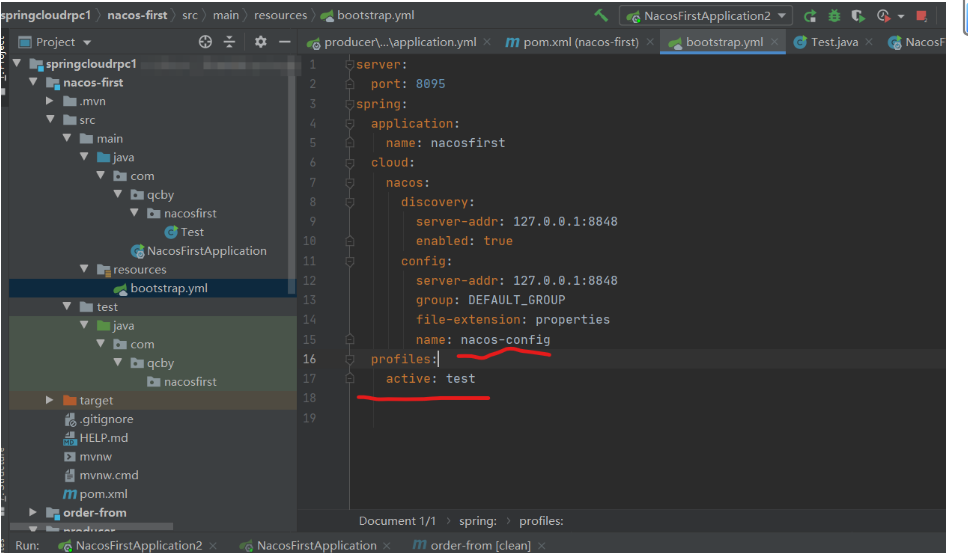Select the nacosfirst package under test

tap(182, 381)
